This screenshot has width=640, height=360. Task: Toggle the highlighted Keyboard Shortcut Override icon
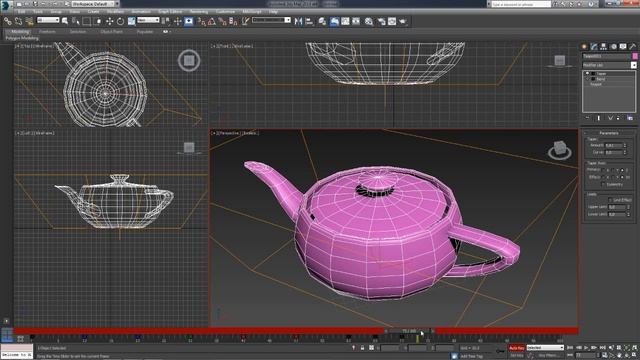(189, 21)
